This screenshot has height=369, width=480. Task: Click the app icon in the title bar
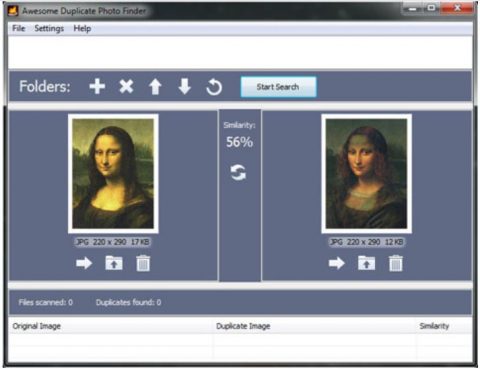pos(13,11)
